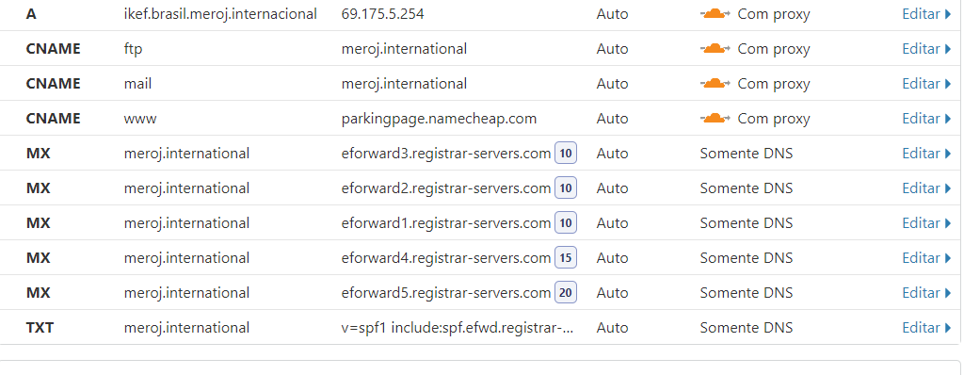980x375 pixels.
Task: Click the TXT record type label
Action: tap(40, 328)
